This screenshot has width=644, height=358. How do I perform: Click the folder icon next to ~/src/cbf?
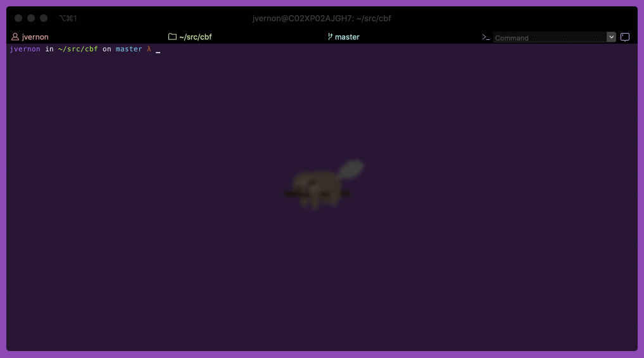[x=172, y=37]
